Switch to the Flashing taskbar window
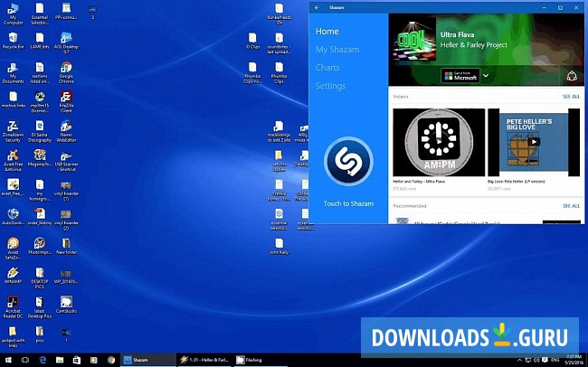This screenshot has height=367, width=588. pyautogui.click(x=261, y=361)
